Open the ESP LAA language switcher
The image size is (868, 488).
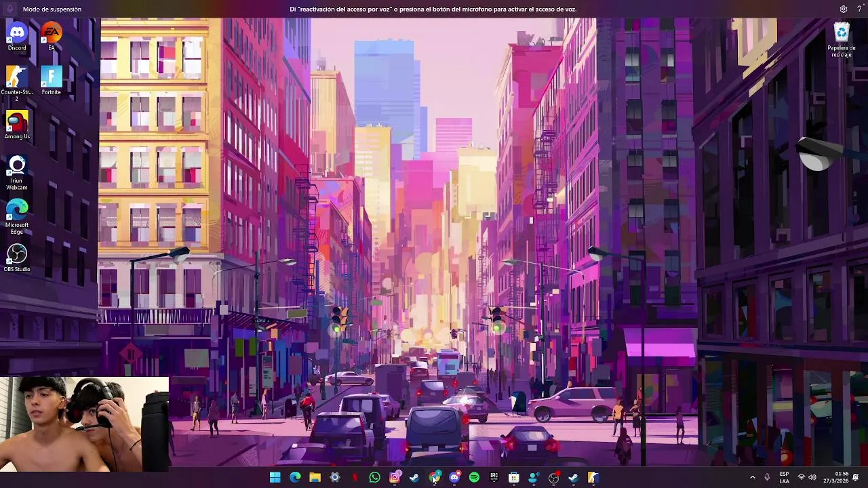[784, 478]
